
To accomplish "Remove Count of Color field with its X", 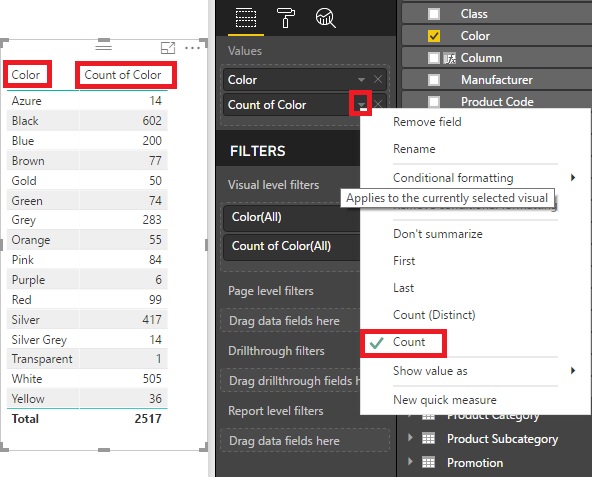I will [378, 104].
